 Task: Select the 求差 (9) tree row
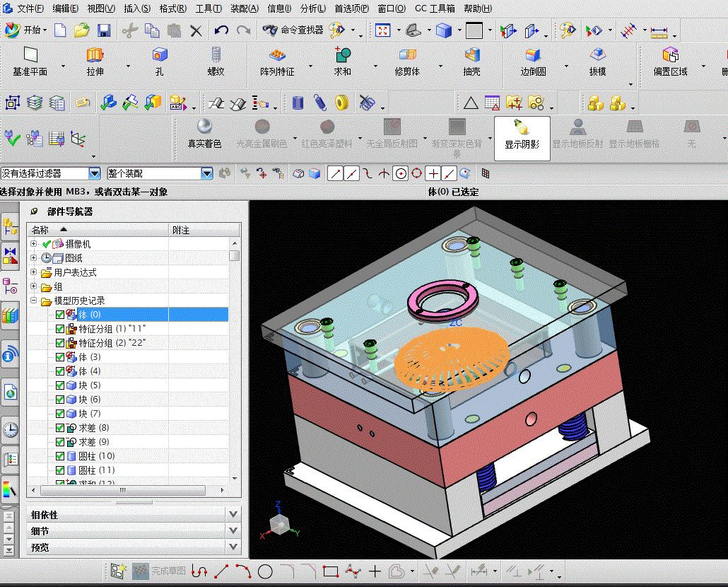click(128, 441)
